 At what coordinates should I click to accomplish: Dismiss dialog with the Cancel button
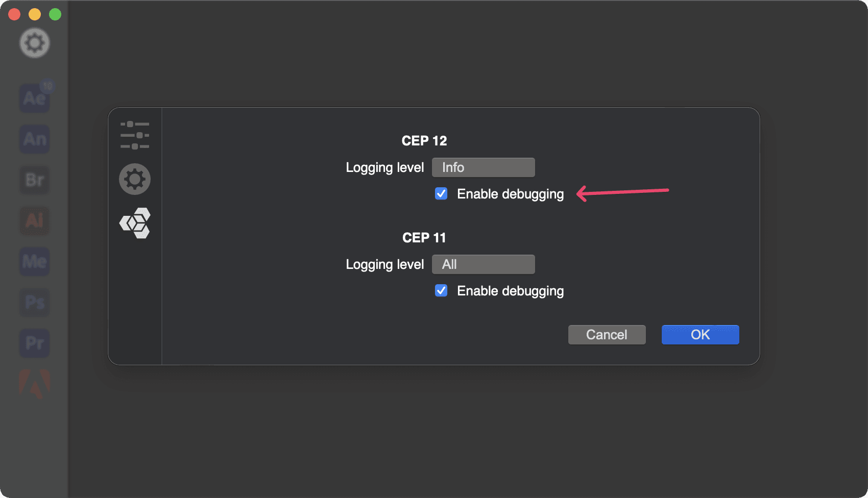[607, 335]
